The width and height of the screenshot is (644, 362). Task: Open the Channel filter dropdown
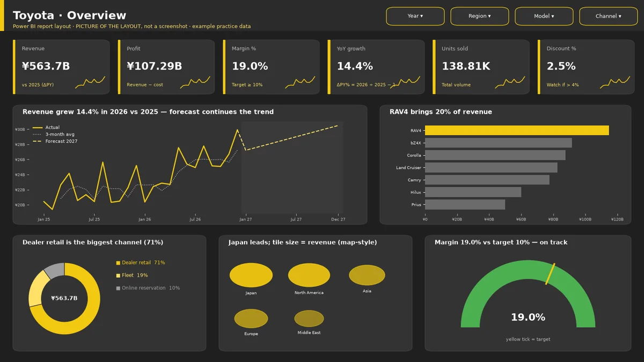[x=608, y=16]
